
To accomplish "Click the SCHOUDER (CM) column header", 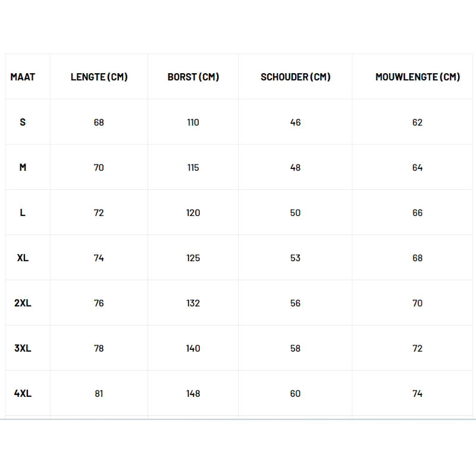I will point(295,77).
